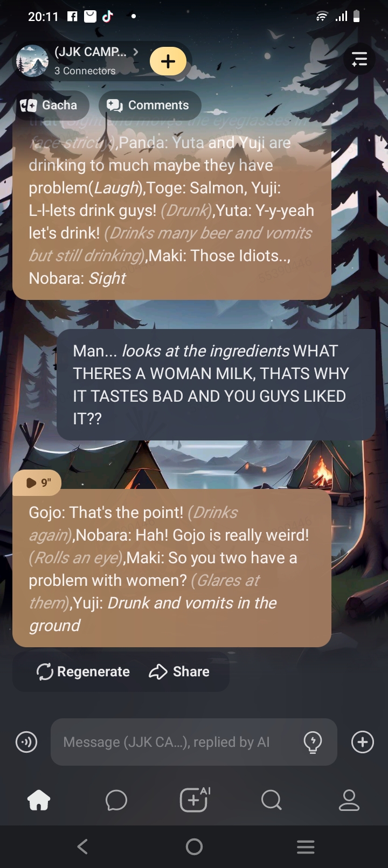Open the profile tab
Image resolution: width=388 pixels, height=868 pixels.
(x=349, y=800)
